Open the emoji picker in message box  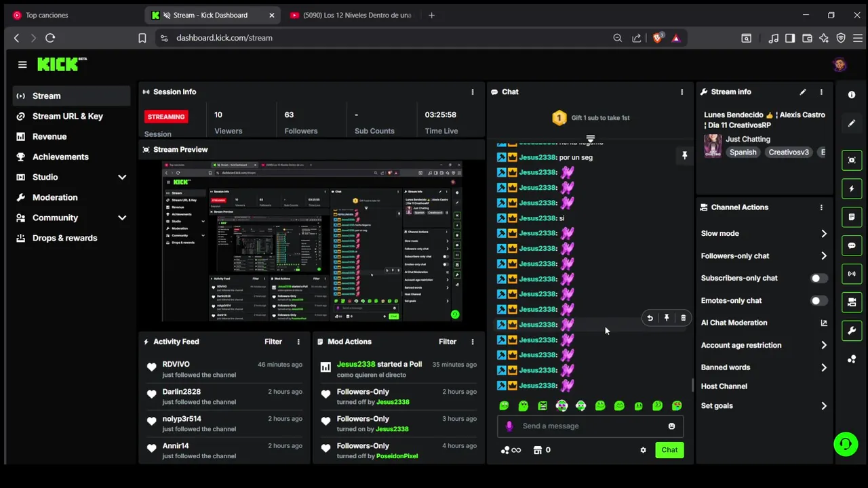coord(671,426)
